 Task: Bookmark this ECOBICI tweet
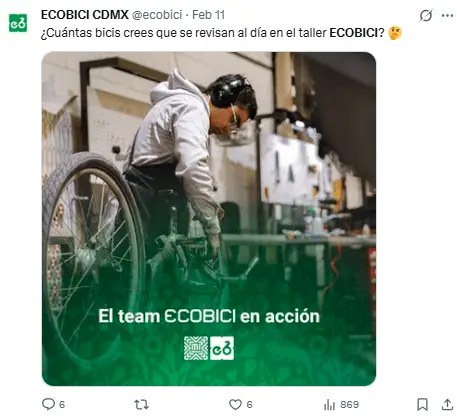(x=422, y=404)
